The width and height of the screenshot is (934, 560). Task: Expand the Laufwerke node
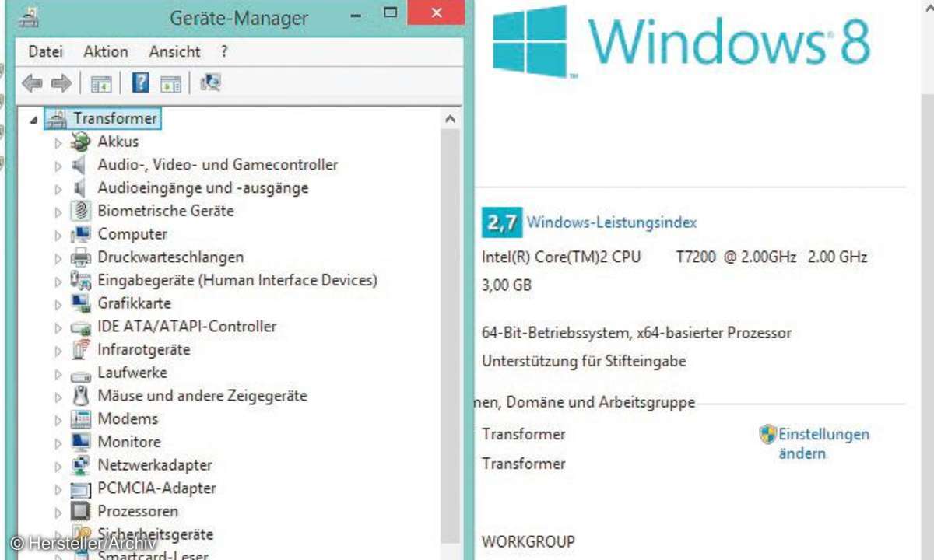point(58,374)
